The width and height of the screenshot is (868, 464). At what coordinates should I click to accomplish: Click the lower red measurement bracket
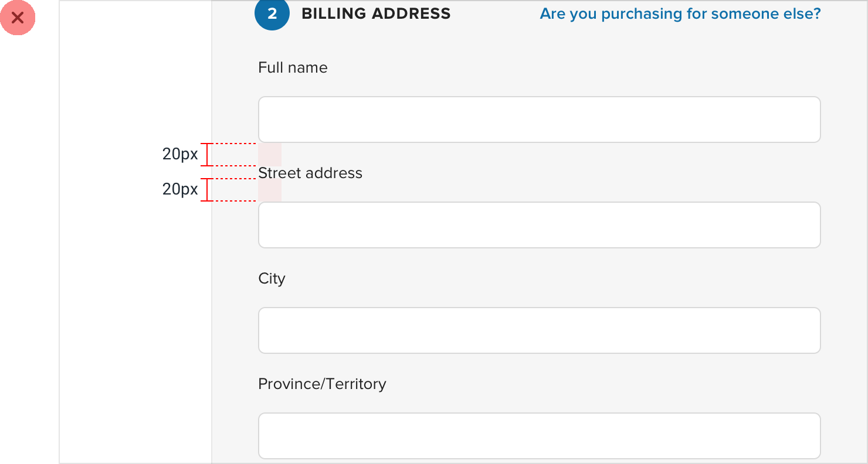coord(207,190)
